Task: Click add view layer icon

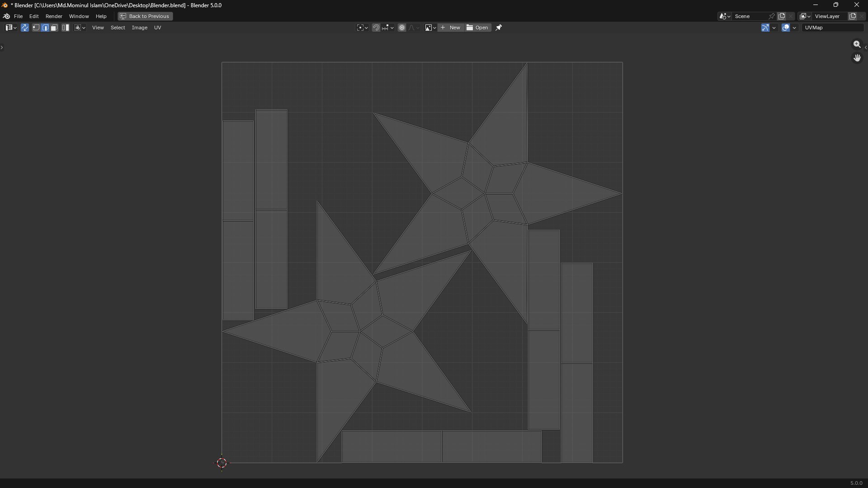Action: [x=853, y=16]
